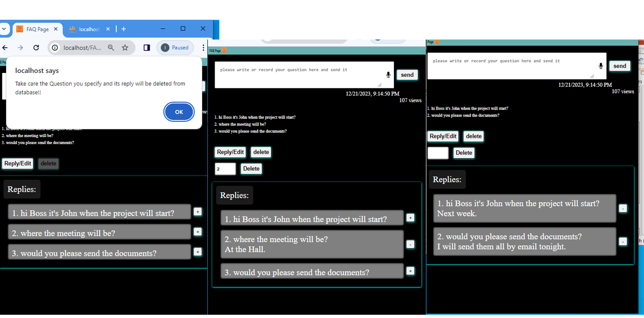
Task: Open the Chrome side panel icon
Action: 146,47
